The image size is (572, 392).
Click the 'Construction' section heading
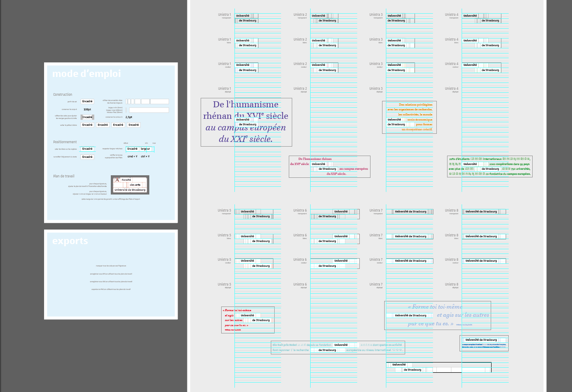(x=63, y=94)
